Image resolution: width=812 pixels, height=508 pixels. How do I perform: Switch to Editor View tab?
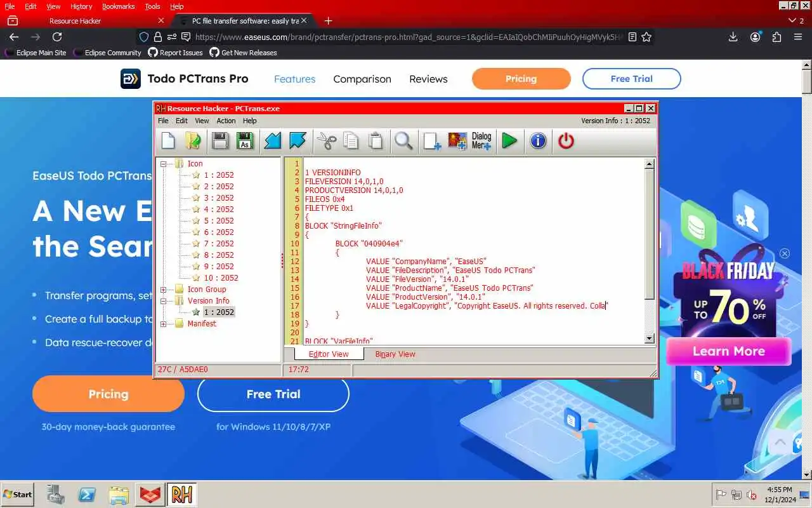328,354
